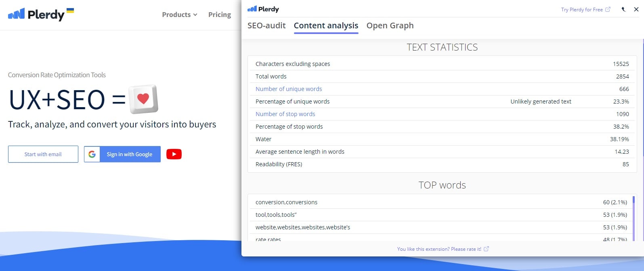The width and height of the screenshot is (644, 271).
Task: Switch to the Open Graph tab
Action: (x=390, y=25)
